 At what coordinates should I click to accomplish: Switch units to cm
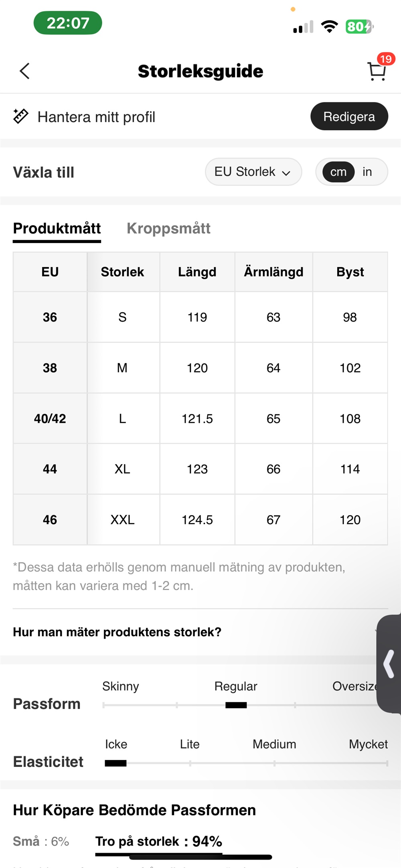click(x=338, y=172)
